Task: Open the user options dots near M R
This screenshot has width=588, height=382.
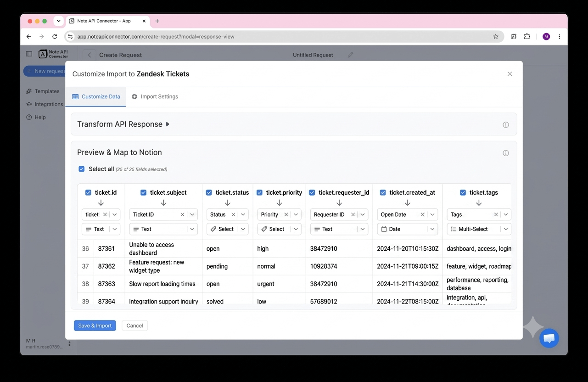Action: coord(69,343)
